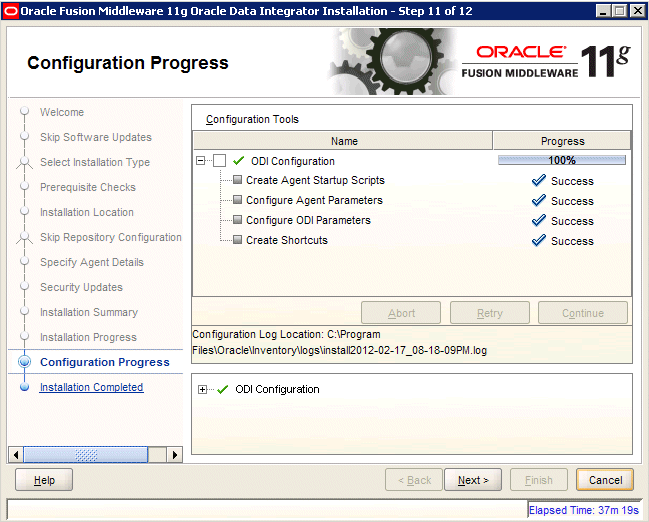Select the Create Agent Startup Scripts row text
The image size is (649, 522).
(315, 180)
